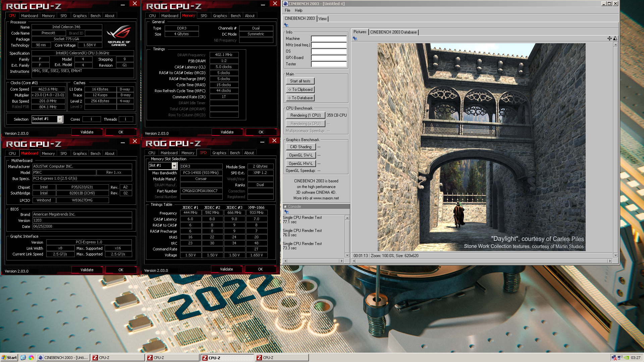Open the CINEBENCH 2003 Database tab
This screenshot has width=644, height=362.
point(393,32)
